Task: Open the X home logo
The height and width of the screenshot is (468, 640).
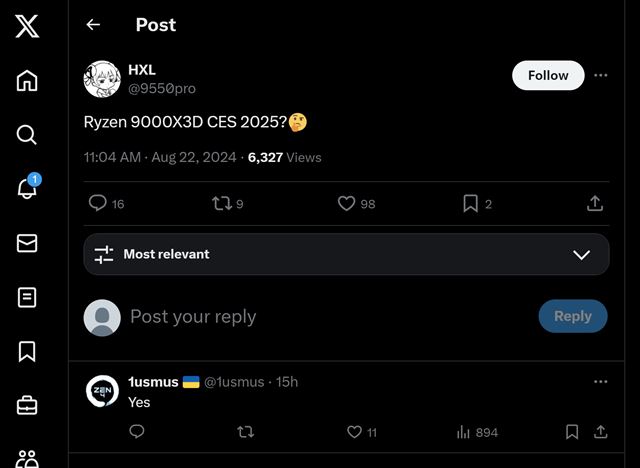Action: tap(27, 26)
